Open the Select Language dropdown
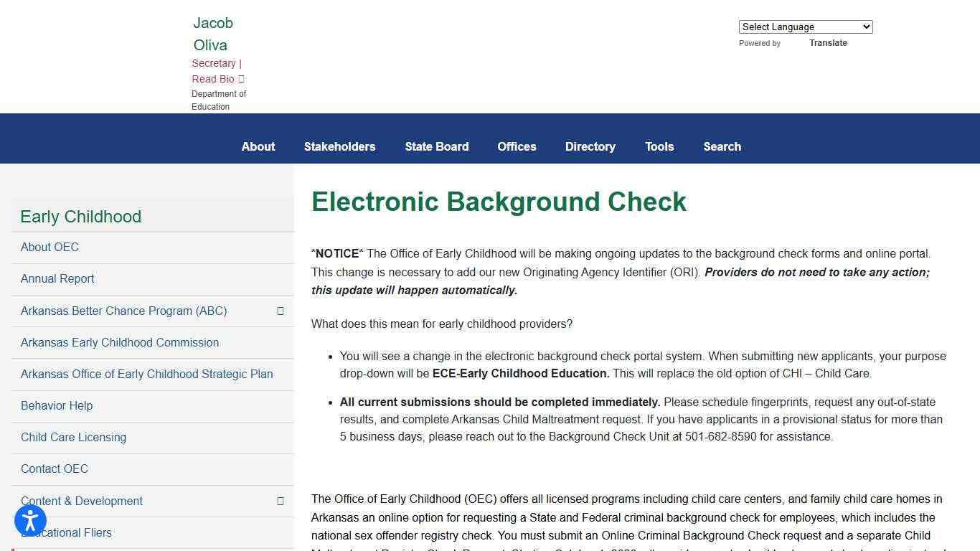This screenshot has height=551, width=980. point(805,27)
